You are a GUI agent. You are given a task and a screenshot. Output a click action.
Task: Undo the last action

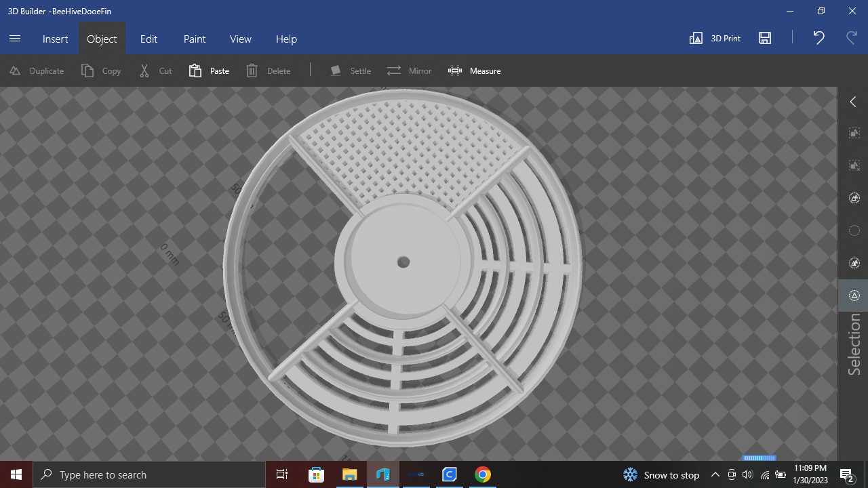click(818, 38)
